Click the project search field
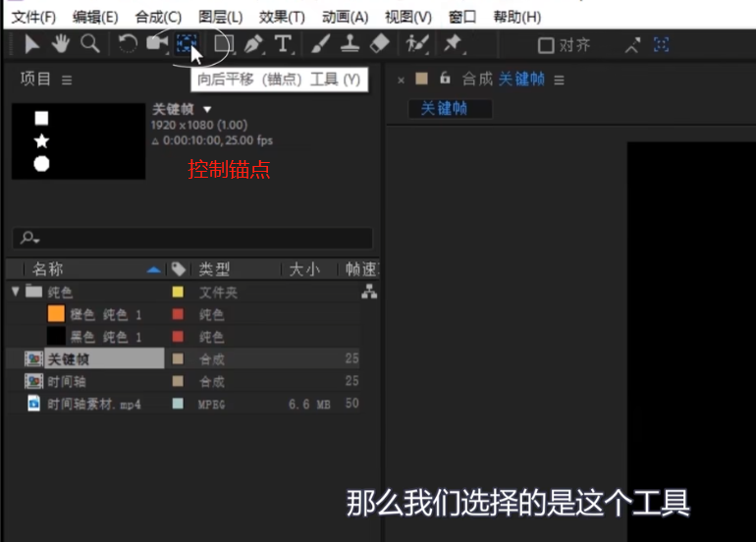 coord(192,238)
